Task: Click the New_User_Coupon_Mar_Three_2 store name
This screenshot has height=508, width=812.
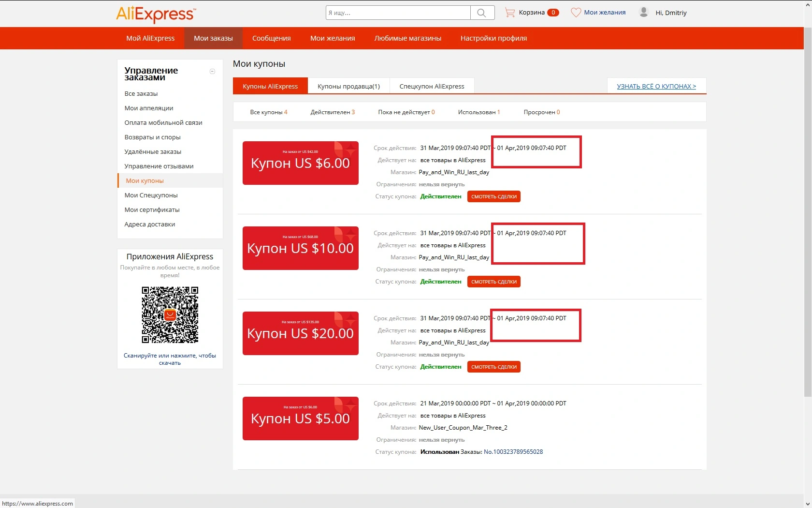Action: point(463,428)
